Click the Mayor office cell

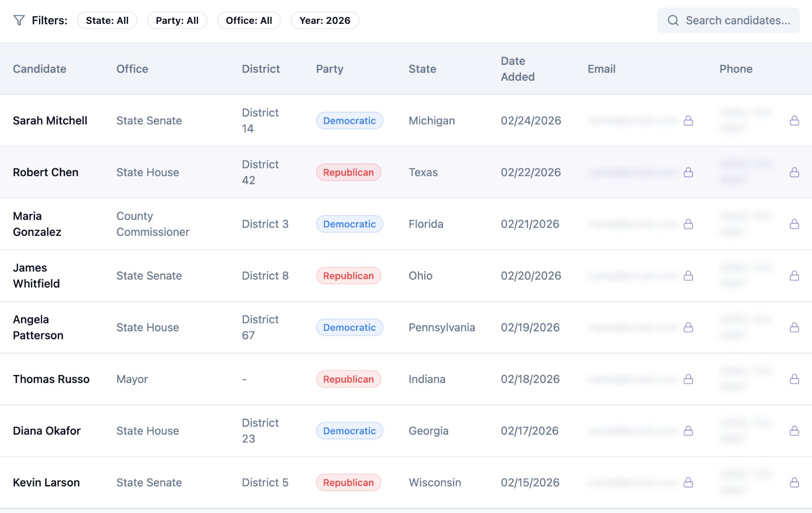click(132, 380)
